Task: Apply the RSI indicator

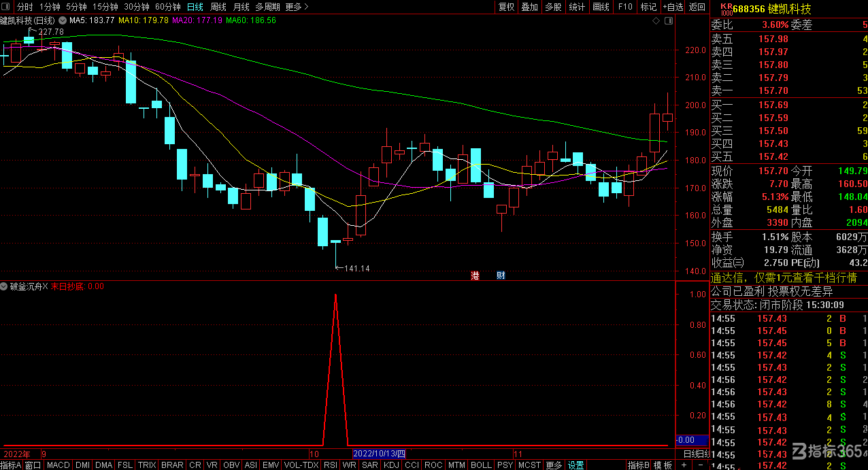Action: (331, 465)
